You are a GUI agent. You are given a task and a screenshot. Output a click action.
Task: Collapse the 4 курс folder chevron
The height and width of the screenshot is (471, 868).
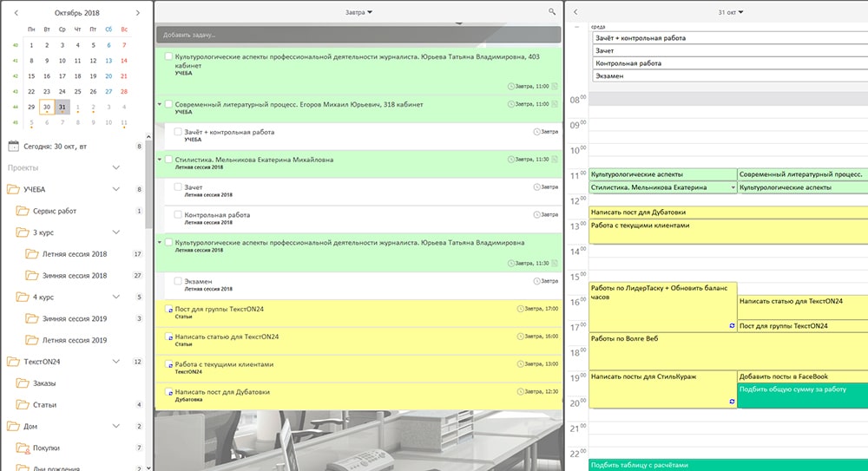pyautogui.click(x=115, y=298)
